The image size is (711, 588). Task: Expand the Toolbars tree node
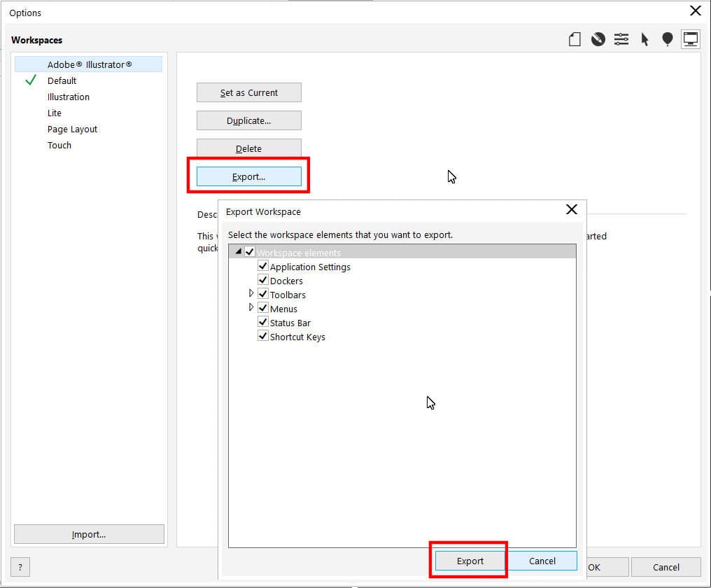point(251,293)
